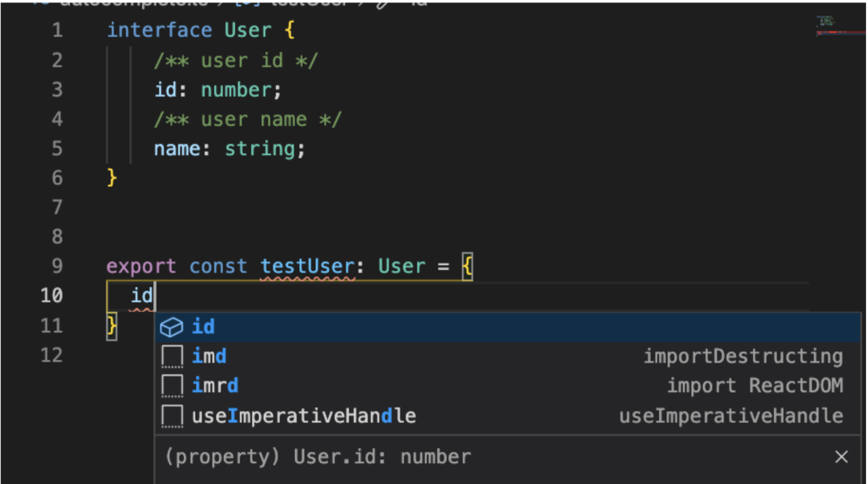The image size is (868, 484).
Task: Click the 'id' property on line 3
Action: (x=165, y=90)
